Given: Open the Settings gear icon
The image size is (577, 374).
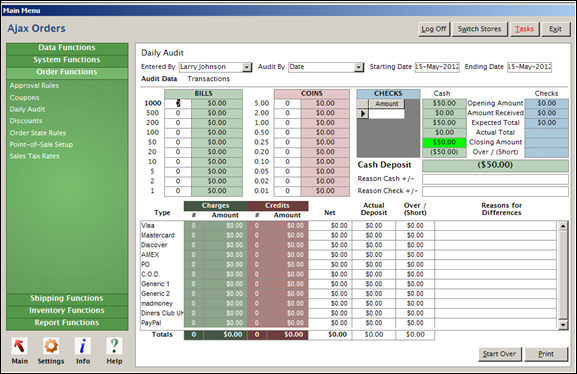Looking at the screenshot, I should pos(51,346).
